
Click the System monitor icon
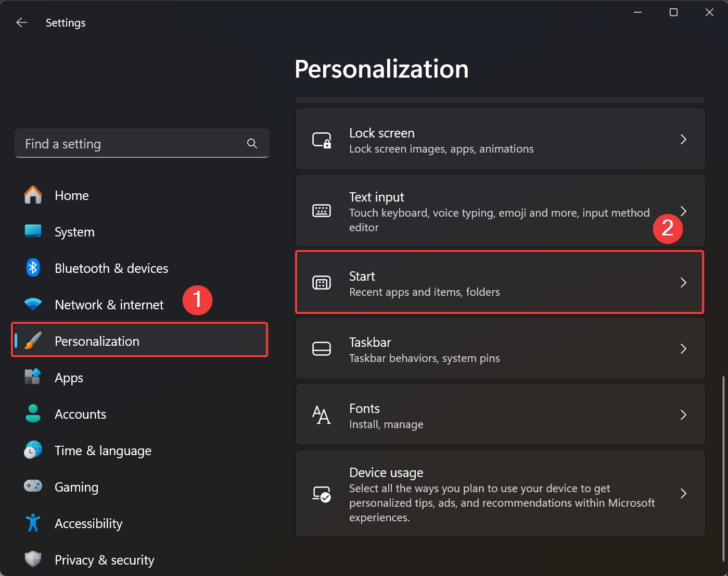(x=33, y=231)
